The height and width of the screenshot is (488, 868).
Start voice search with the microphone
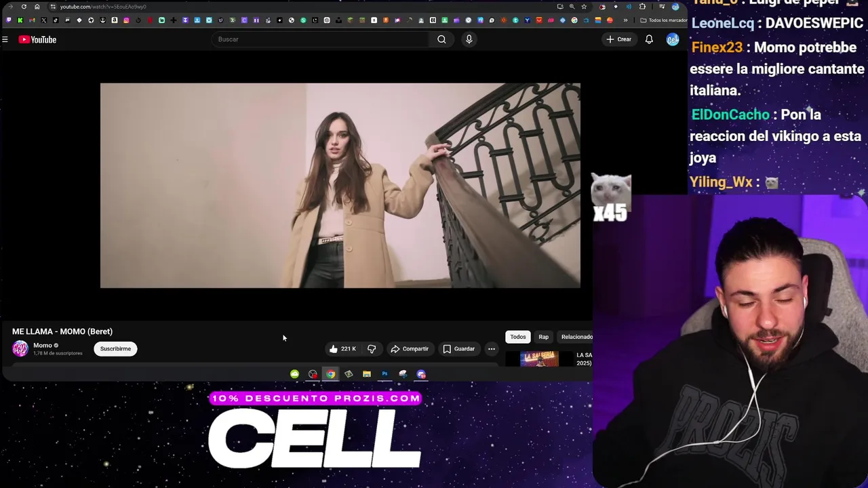coord(469,39)
